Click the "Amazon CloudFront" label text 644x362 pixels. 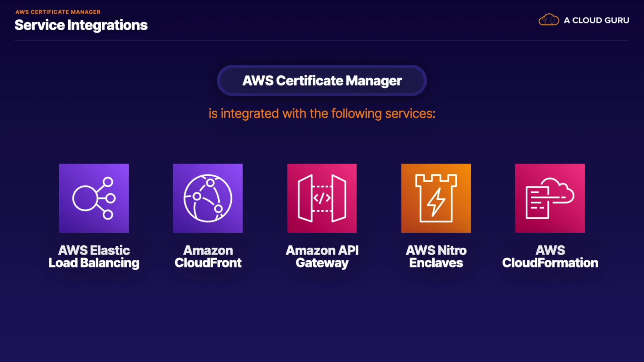click(x=208, y=257)
